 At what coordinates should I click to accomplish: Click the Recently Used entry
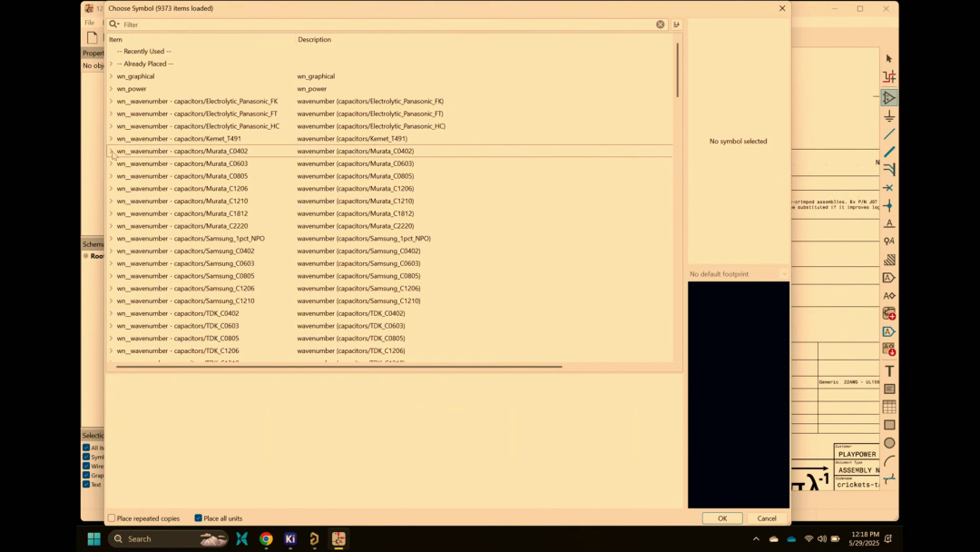coord(143,51)
